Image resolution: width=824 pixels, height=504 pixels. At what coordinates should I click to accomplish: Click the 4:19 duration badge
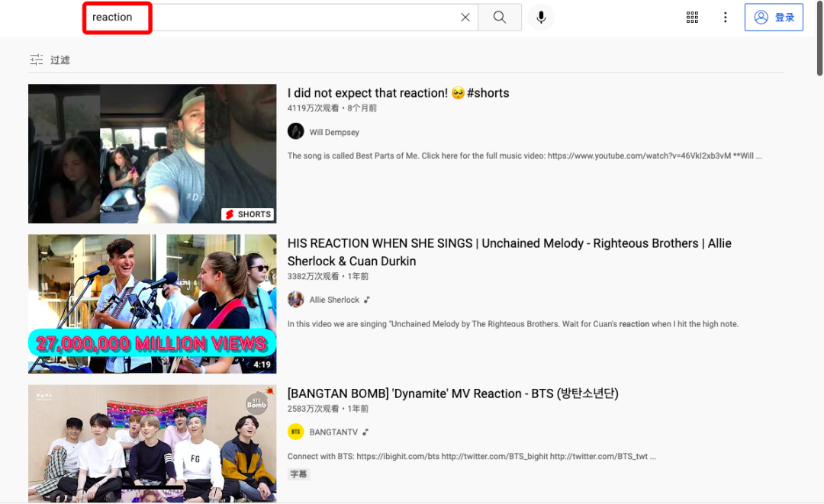pyautogui.click(x=262, y=364)
